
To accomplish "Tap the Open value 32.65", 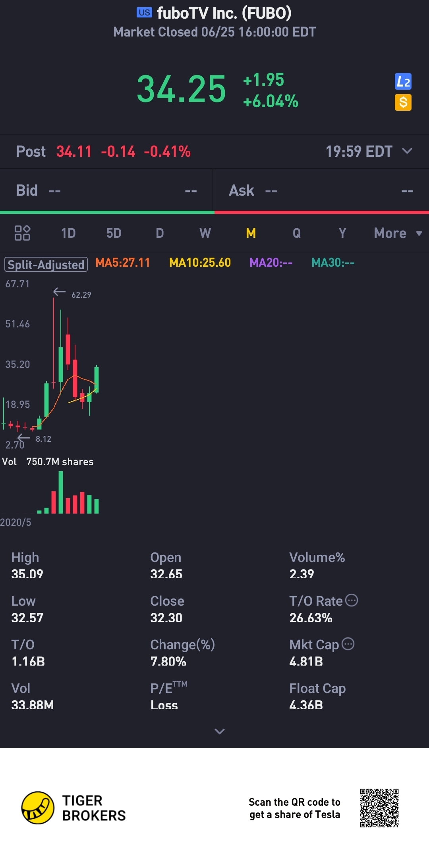I will [166, 574].
